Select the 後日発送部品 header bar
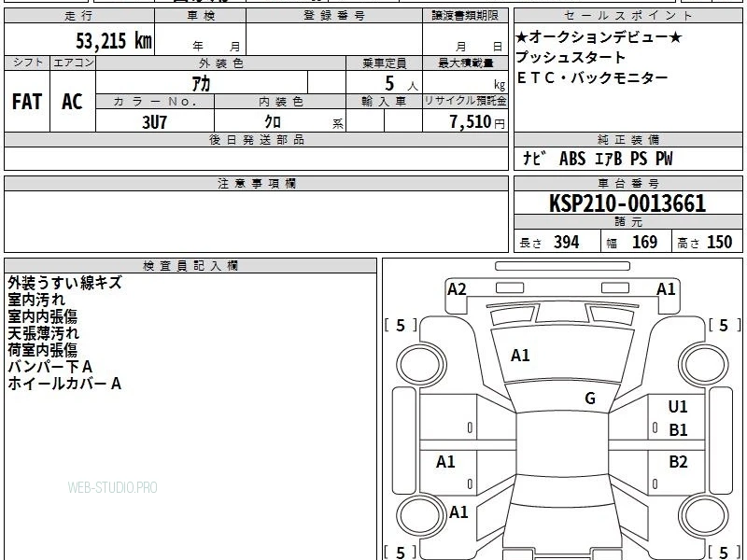The width and height of the screenshot is (747, 560). point(256,139)
